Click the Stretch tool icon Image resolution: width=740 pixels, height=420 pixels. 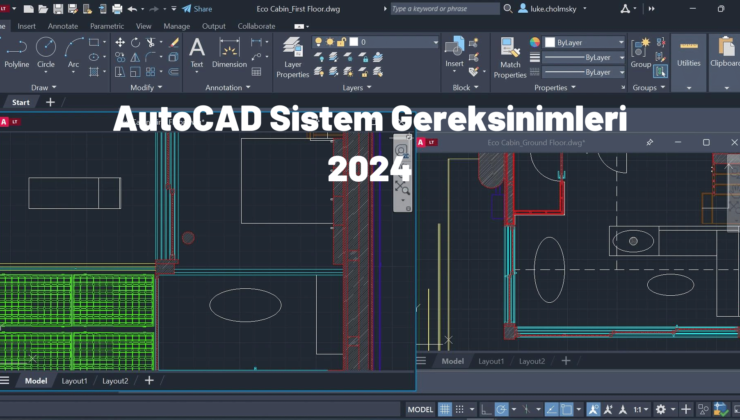tap(120, 72)
